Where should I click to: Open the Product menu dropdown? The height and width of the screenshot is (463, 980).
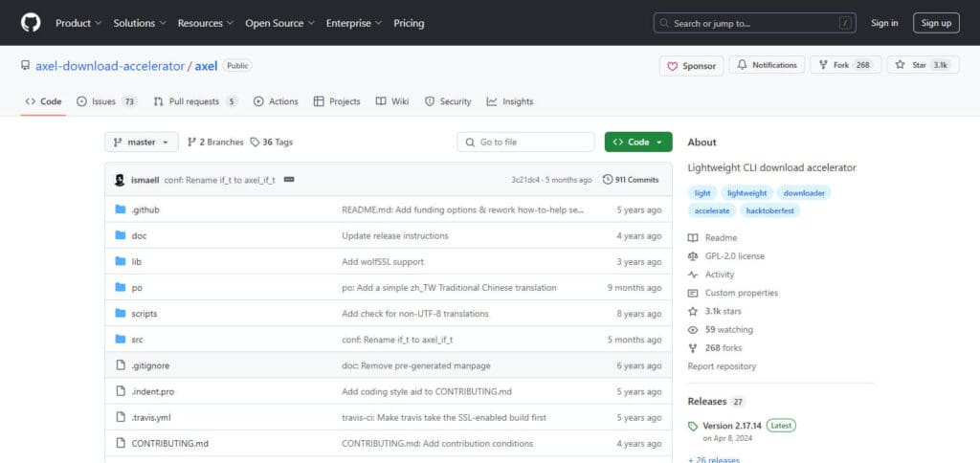point(78,23)
